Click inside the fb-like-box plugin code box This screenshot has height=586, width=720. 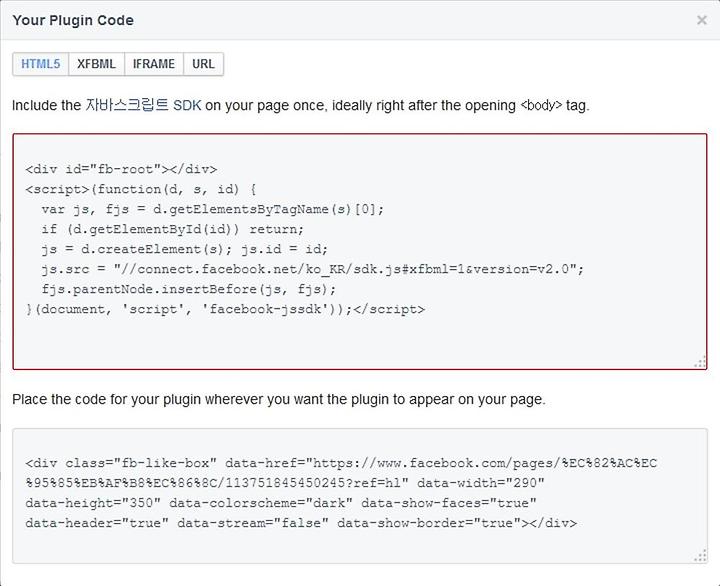click(360, 496)
